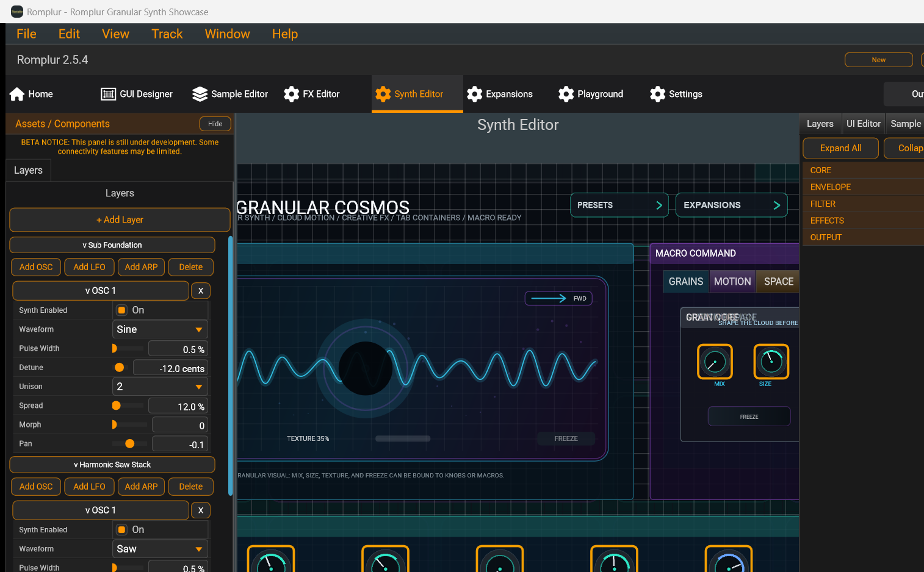Click Expand All button
The width and height of the screenshot is (924, 572).
click(840, 148)
